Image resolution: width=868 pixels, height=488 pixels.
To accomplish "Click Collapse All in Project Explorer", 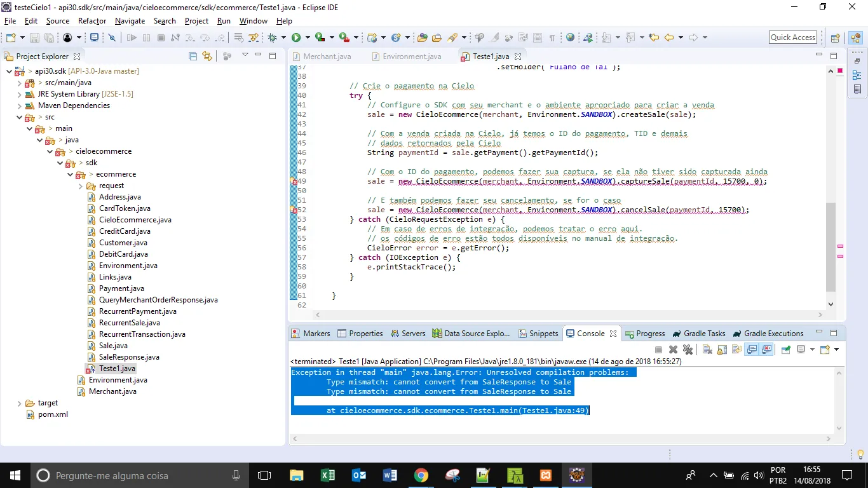I will [x=193, y=56].
